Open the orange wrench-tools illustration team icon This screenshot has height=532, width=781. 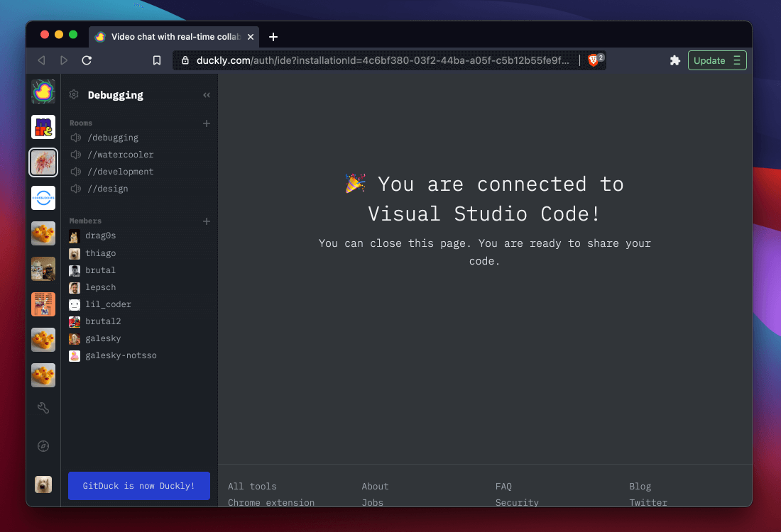(x=43, y=304)
